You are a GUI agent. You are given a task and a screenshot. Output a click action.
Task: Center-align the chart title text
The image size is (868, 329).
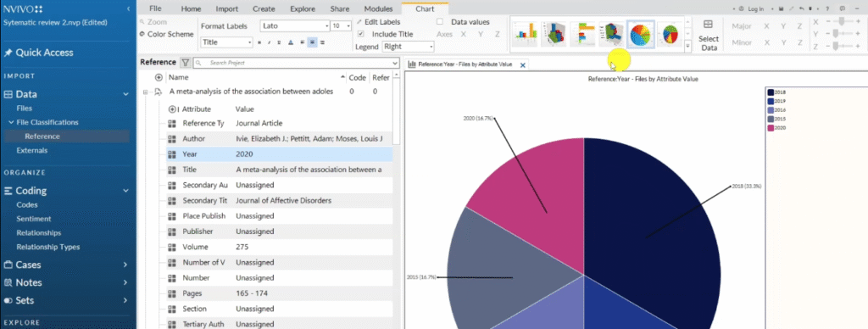312,42
